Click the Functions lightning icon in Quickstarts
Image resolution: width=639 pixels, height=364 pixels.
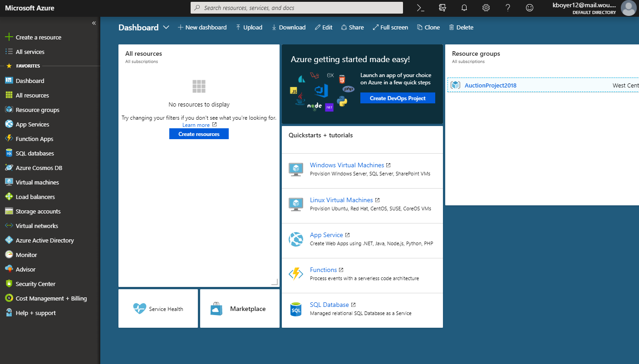click(x=296, y=274)
